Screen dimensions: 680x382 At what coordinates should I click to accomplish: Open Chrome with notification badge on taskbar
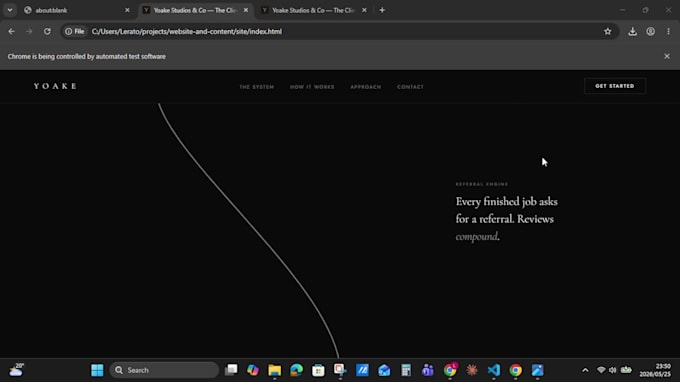pos(450,370)
